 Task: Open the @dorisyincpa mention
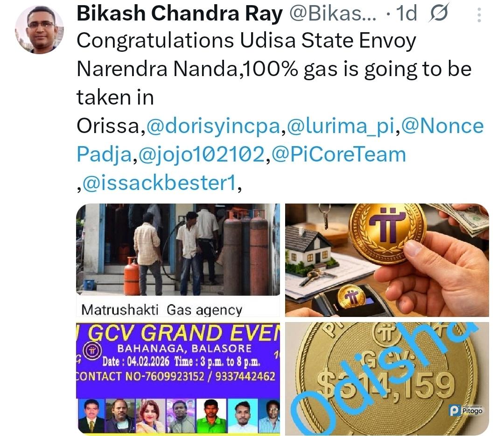point(214,126)
